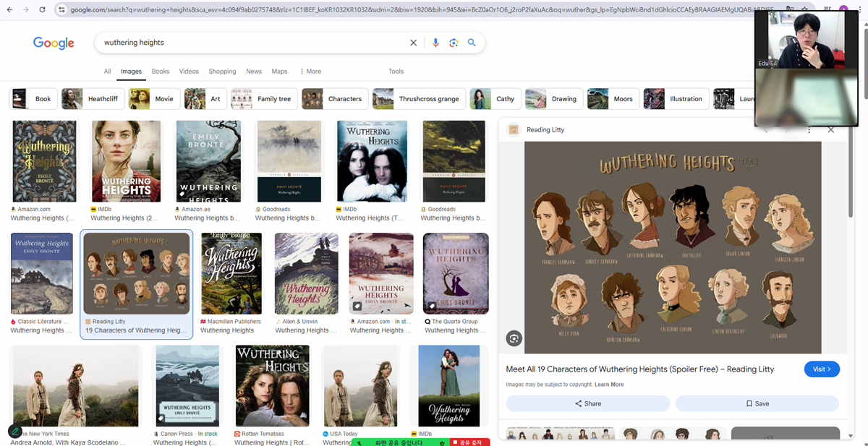Open the More search categories dropdown

(x=310, y=72)
